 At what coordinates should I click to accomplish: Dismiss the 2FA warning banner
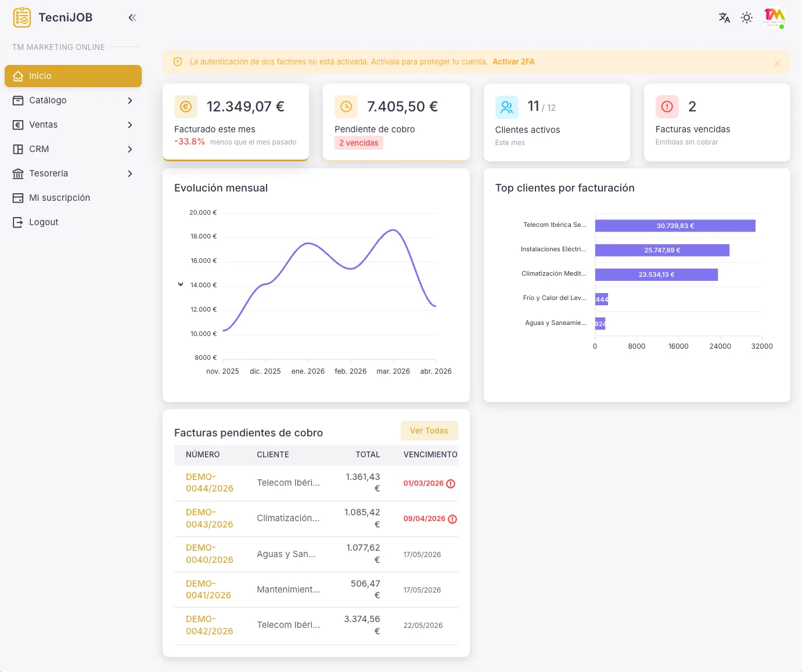click(x=778, y=63)
